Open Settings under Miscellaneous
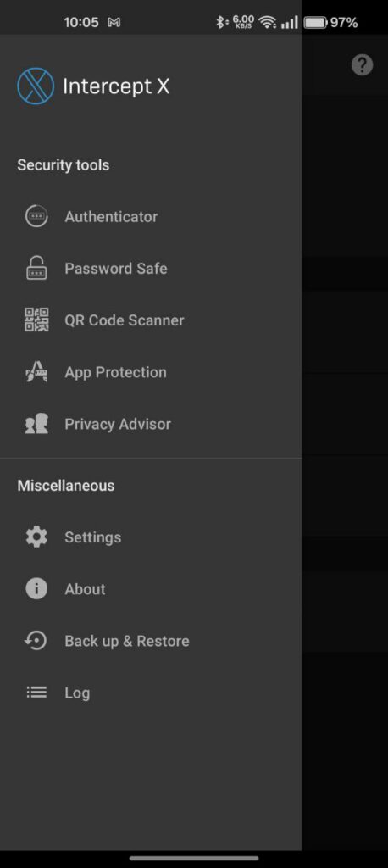 151,537
